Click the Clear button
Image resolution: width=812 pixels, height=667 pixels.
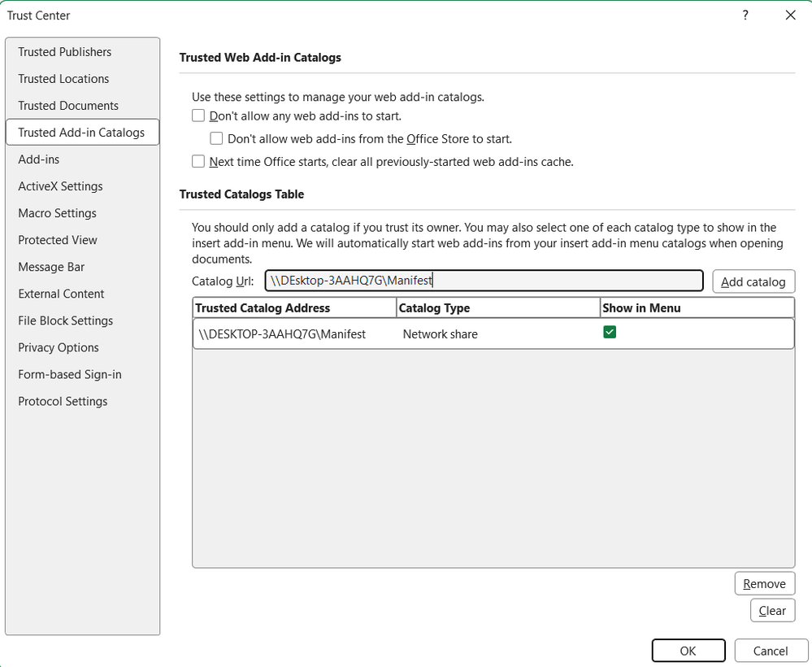coord(771,610)
